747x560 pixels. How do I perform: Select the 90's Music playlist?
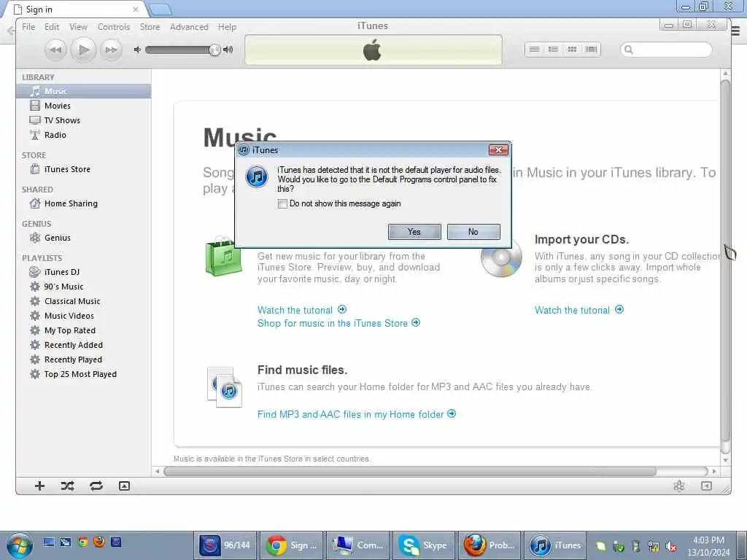84,287
